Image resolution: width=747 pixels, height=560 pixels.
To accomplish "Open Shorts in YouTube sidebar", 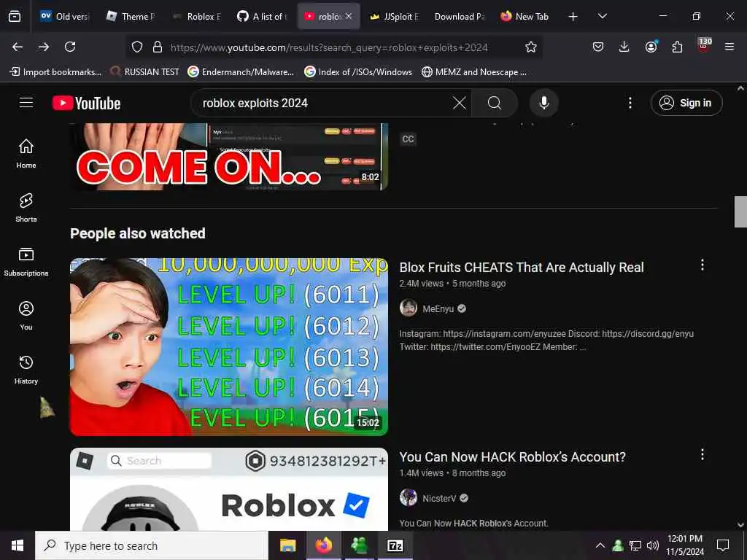I will click(x=26, y=208).
